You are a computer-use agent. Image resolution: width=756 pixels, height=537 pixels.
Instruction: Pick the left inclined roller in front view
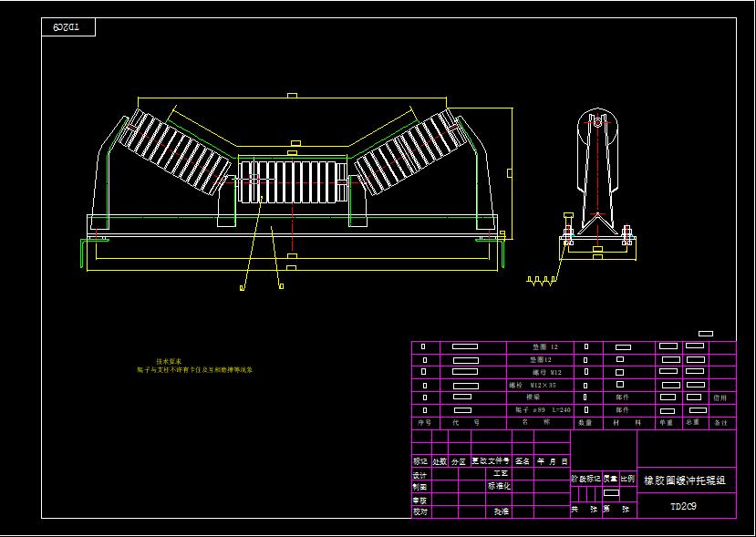(x=175, y=152)
